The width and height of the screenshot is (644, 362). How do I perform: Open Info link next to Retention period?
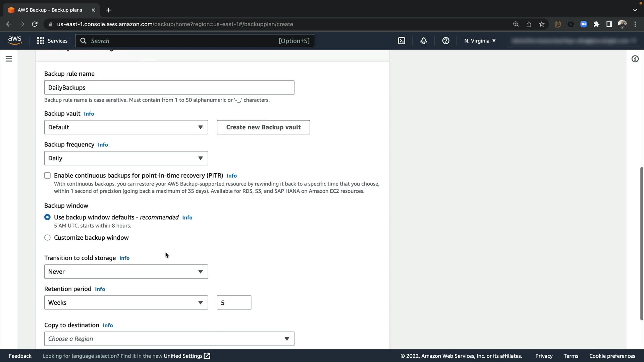100,289
